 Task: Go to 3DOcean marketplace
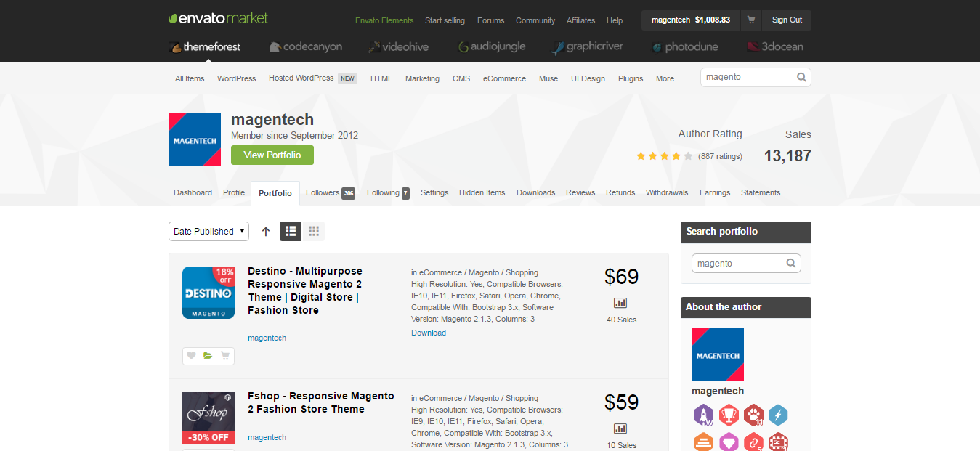774,46
